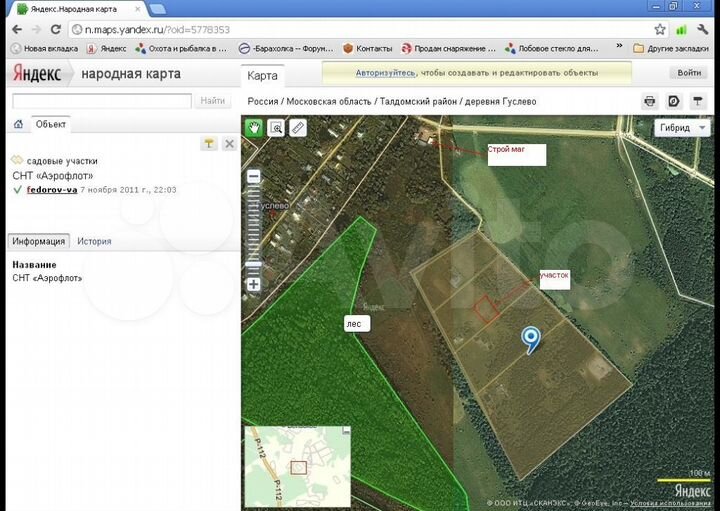Click the blue map marker pin

[x=531, y=340]
